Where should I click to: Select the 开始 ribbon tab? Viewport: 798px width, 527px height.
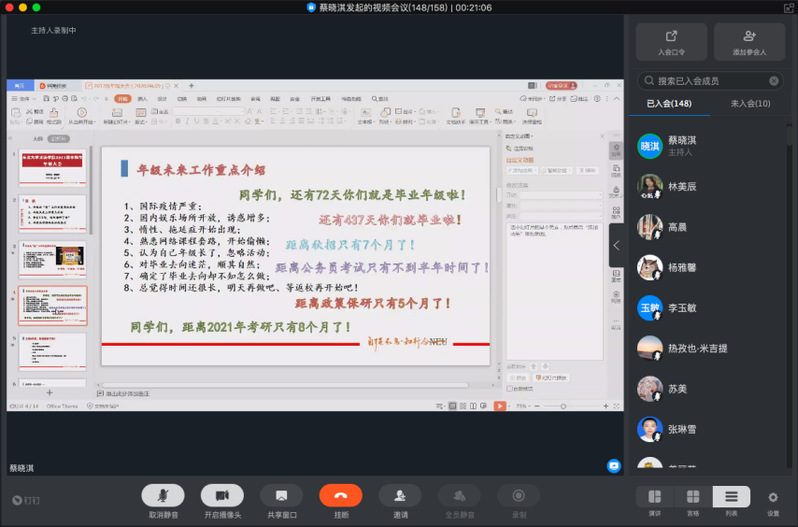tap(123, 99)
